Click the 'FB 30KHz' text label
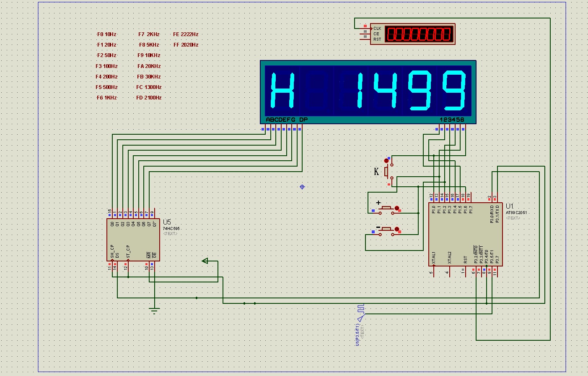The height and width of the screenshot is (376, 588). click(149, 77)
